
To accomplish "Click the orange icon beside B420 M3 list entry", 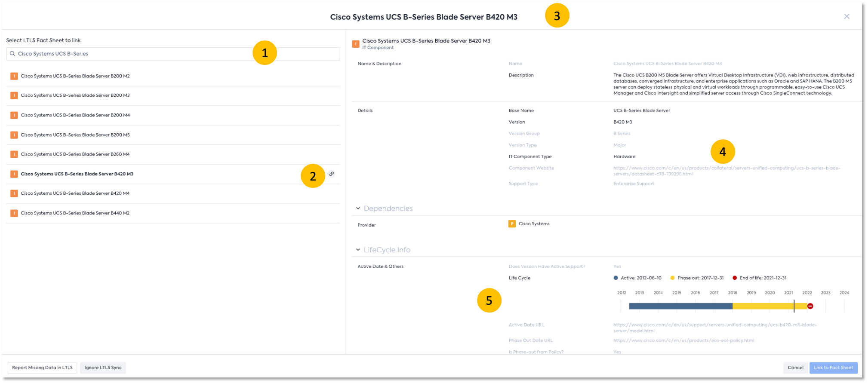I will pos(14,174).
